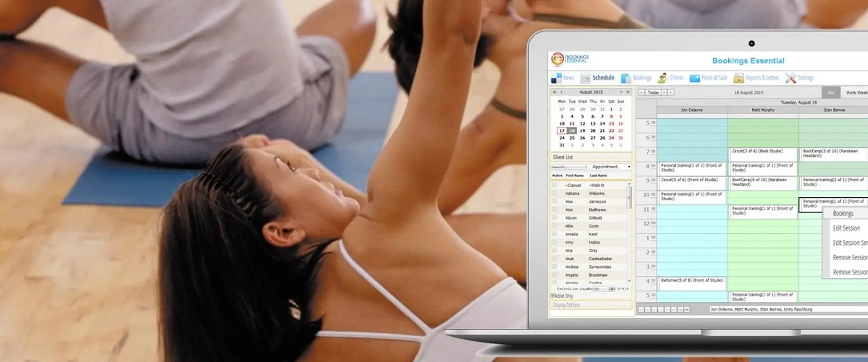Open the Appointment dropdown in Client List
The width and height of the screenshot is (868, 362).
pyautogui.click(x=610, y=167)
